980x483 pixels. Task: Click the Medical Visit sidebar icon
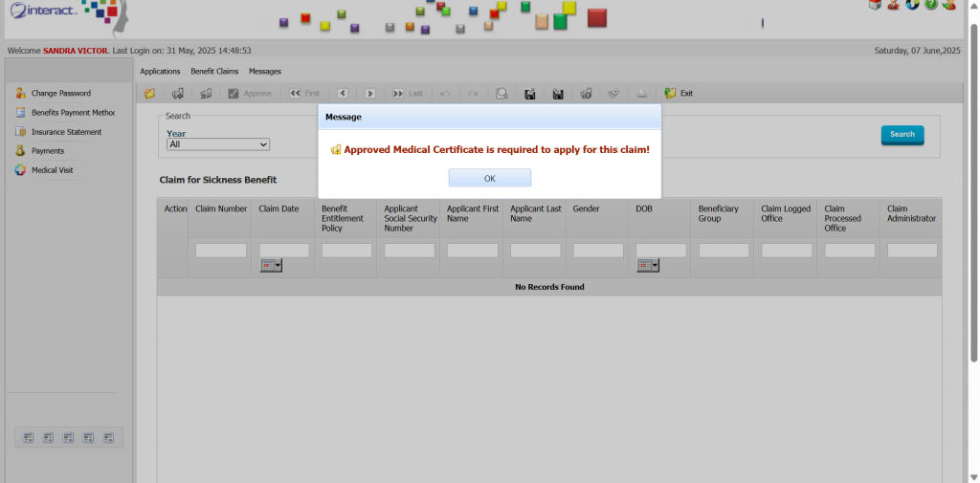[20, 170]
